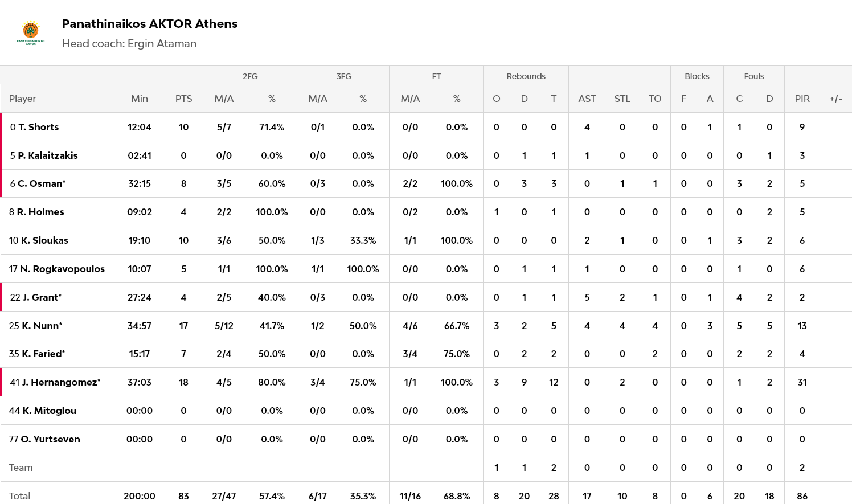This screenshot has width=852, height=504.
Task: Open J. Hernangomez player page
Action: [61, 382]
